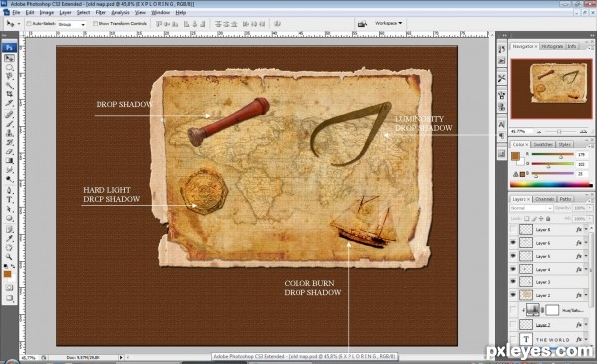The height and width of the screenshot is (364, 597).
Task: Select the Horizontal Type tool
Action: click(9, 200)
